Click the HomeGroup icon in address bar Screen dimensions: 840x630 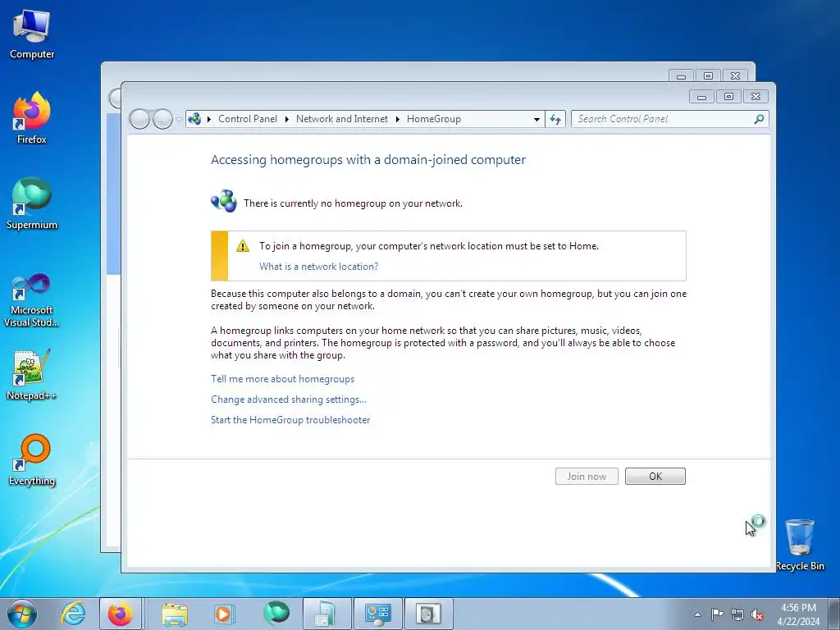pos(194,119)
